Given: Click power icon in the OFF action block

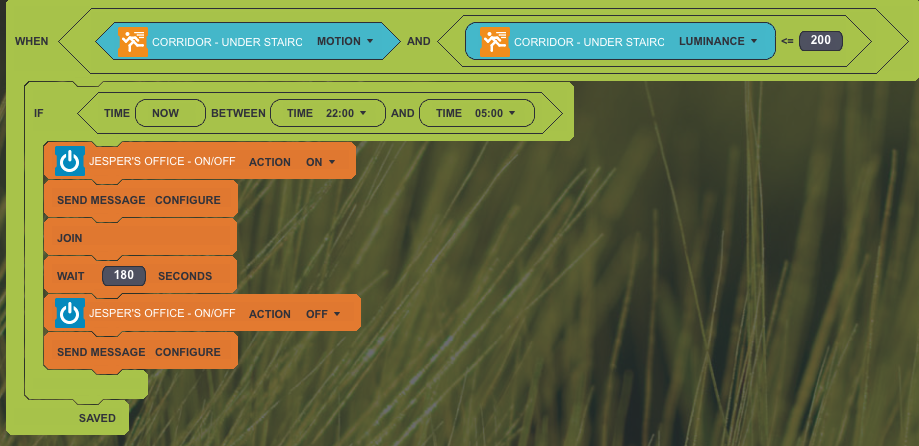Looking at the screenshot, I should coord(70,314).
